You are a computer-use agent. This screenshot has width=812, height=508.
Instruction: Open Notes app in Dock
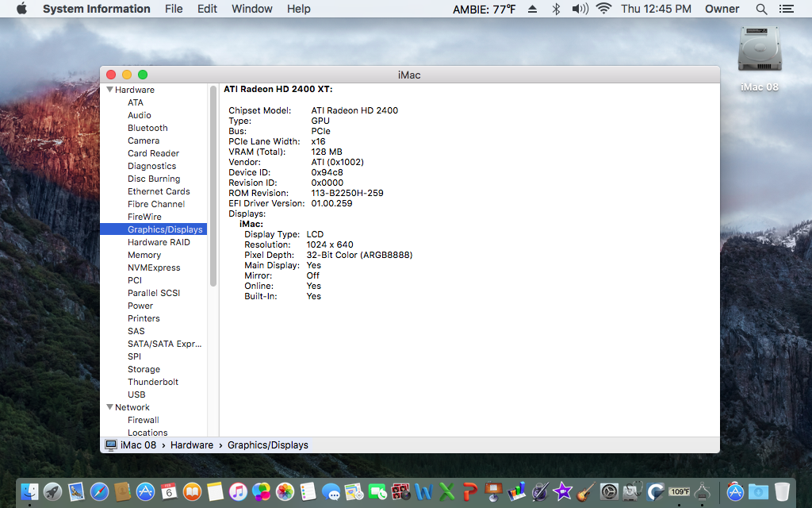pos(215,491)
